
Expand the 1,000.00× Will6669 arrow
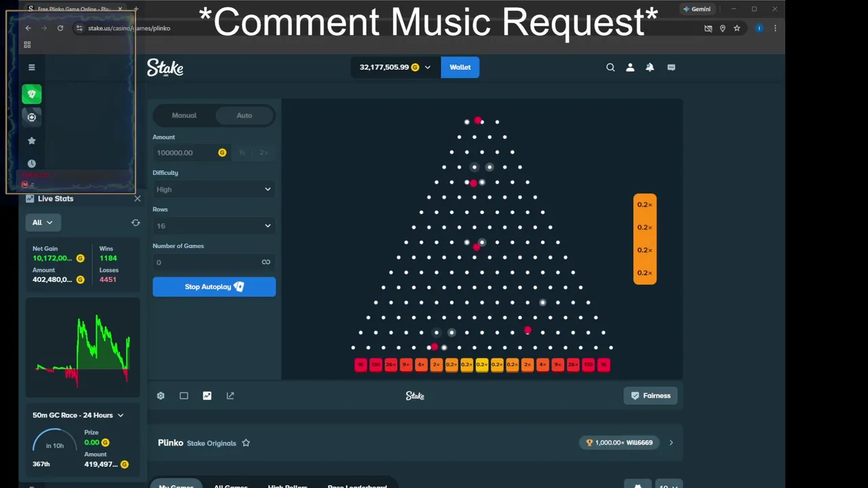[671, 443]
